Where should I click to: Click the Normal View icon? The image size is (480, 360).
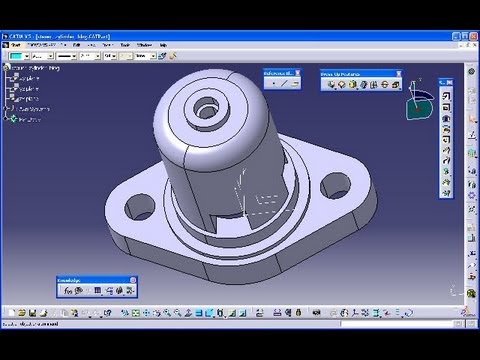pyautogui.click(x=189, y=313)
